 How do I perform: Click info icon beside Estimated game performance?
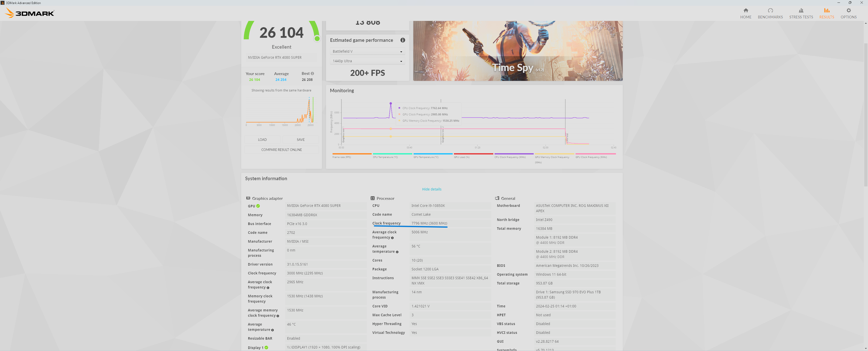click(x=402, y=40)
